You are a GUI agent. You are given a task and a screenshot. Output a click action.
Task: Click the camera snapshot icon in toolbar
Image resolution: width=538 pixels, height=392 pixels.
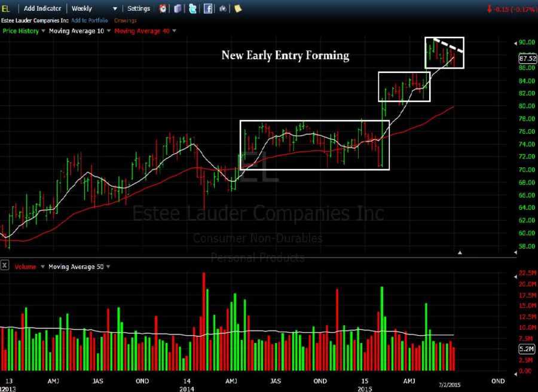coord(223,8)
